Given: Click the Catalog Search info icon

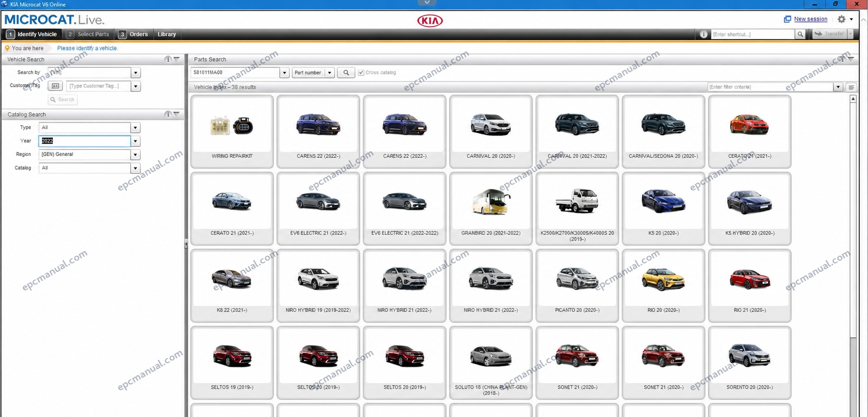Looking at the screenshot, I should tap(168, 114).
